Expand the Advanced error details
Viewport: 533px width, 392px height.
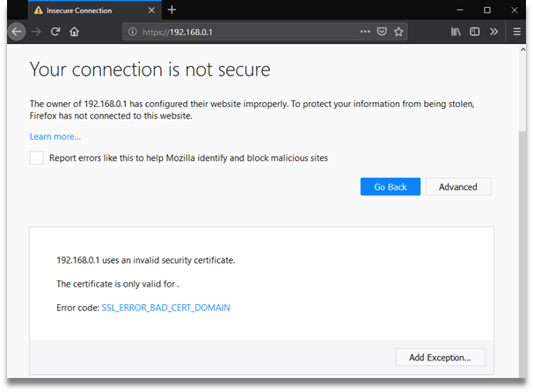[458, 186]
